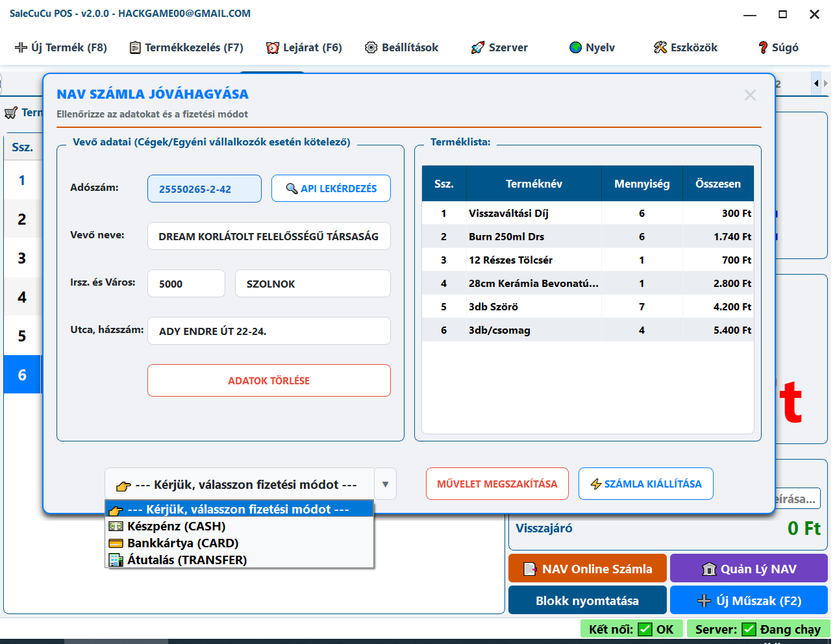
Task: Click the lightning icon on SZÁMLA KIÁLLÍTÁSA
Action: (596, 484)
